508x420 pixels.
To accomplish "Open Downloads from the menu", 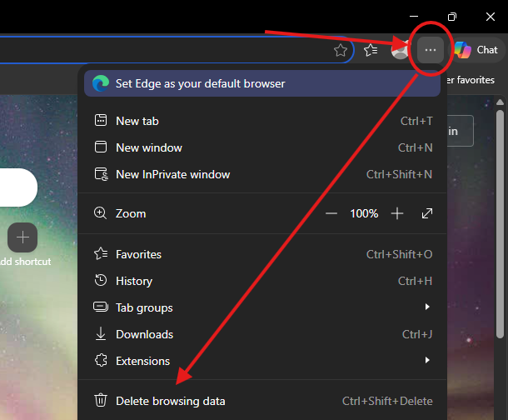I will click(262, 334).
